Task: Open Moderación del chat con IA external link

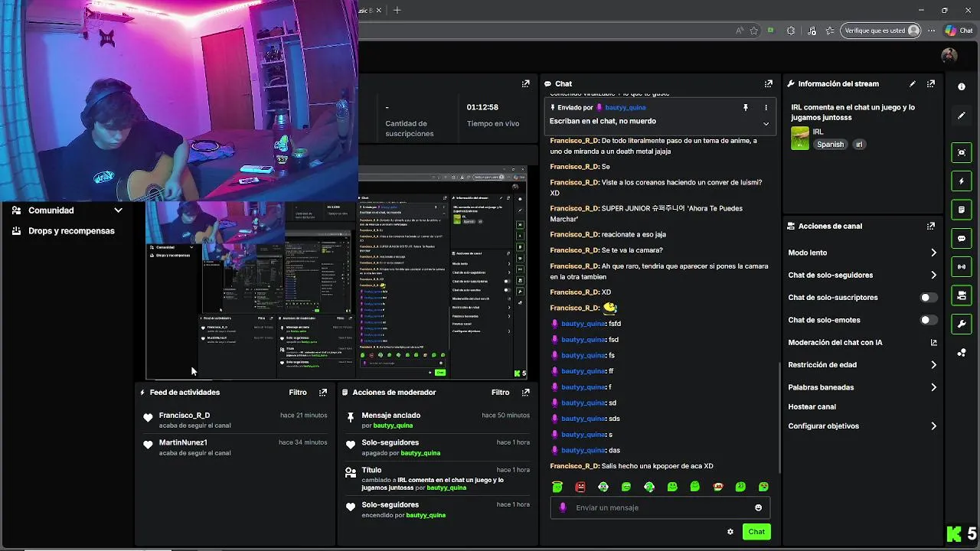Action: [x=933, y=343]
